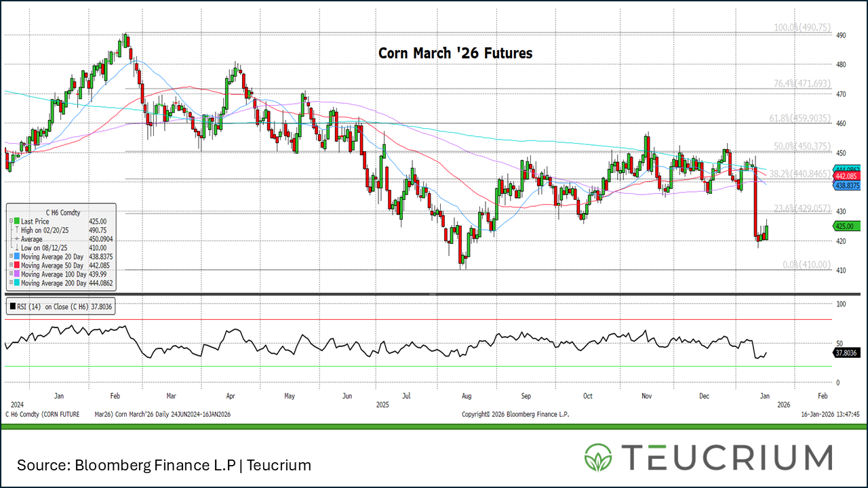Expand the Moving Average 50 Day entry
Image resolution: width=868 pixels, height=488 pixels.
pyautogui.click(x=9, y=266)
